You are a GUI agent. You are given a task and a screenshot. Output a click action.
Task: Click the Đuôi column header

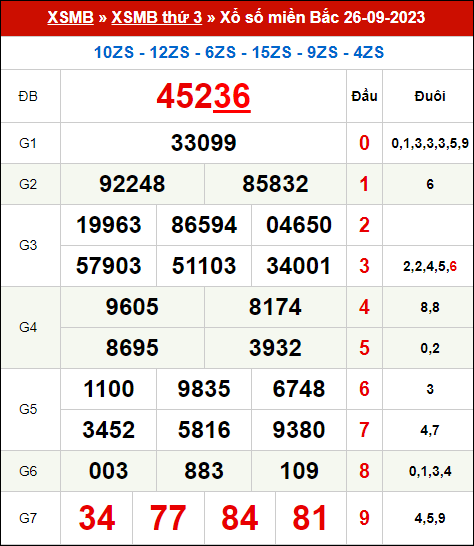(430, 96)
